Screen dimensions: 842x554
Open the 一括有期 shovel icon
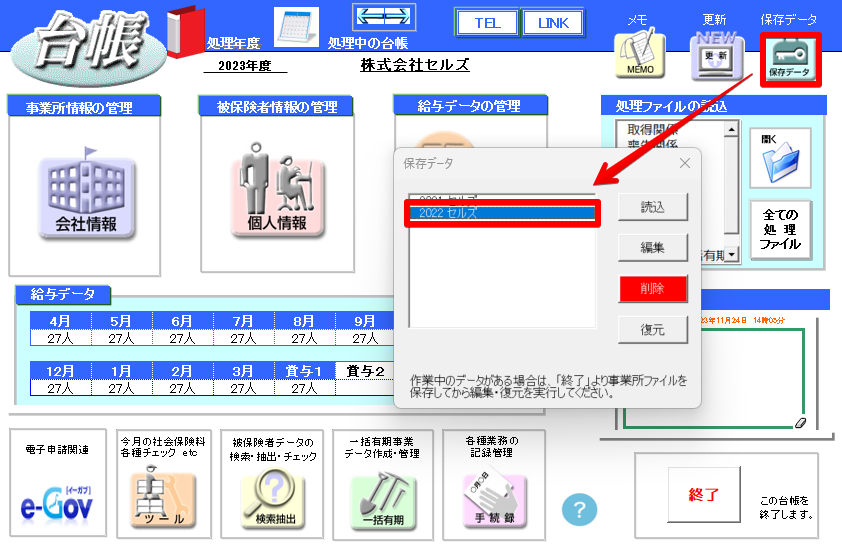[x=383, y=500]
